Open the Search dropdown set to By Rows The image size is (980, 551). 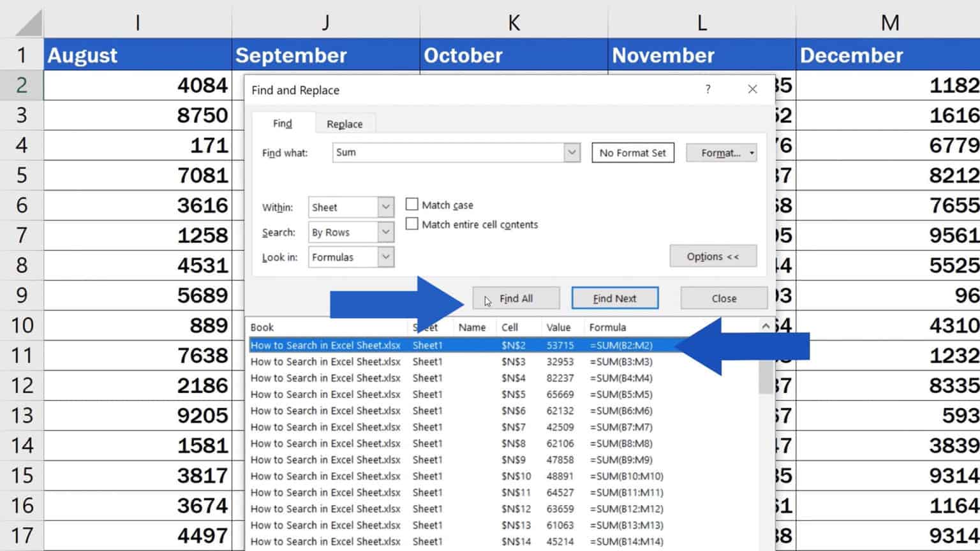(x=385, y=231)
